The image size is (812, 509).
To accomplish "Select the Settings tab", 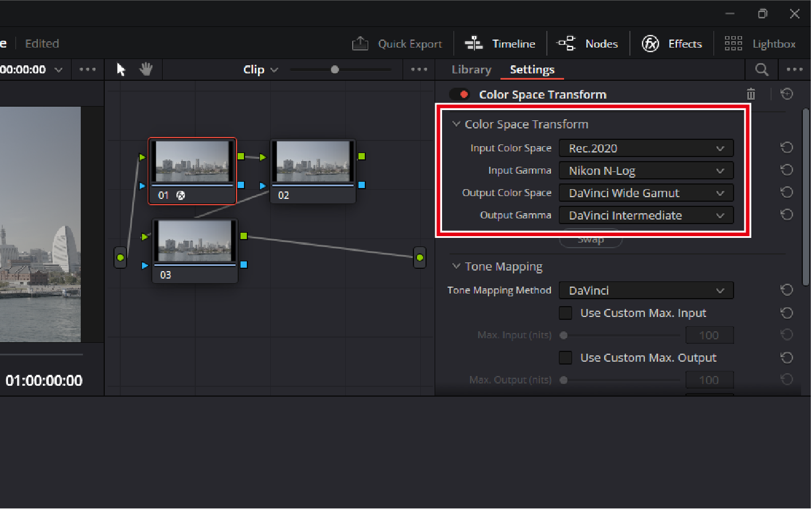I will (532, 69).
